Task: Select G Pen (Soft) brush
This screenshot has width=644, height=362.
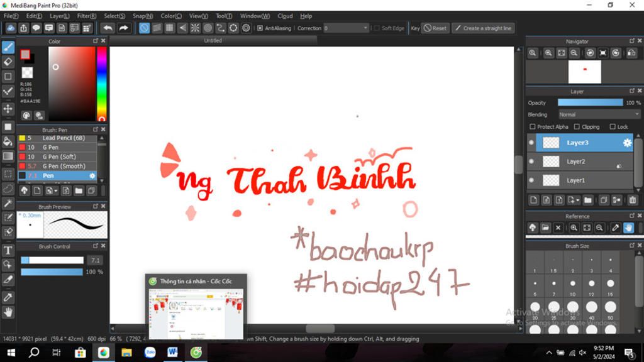Action: [57, 156]
